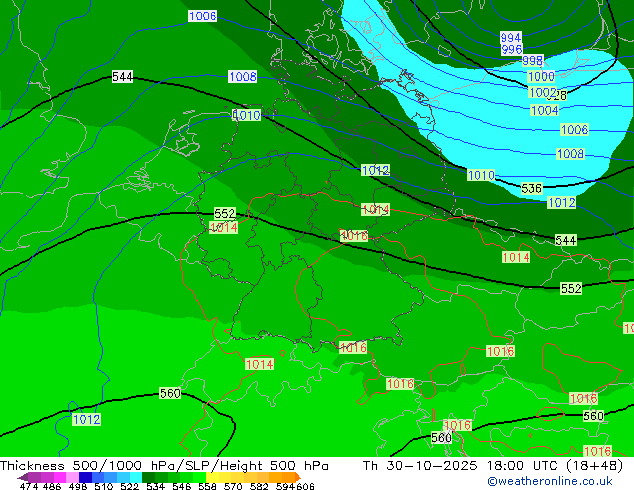Image resolution: width=634 pixels, height=490 pixels.
Task: Pick the light pink legend swatch above 498
Action: tap(72, 477)
